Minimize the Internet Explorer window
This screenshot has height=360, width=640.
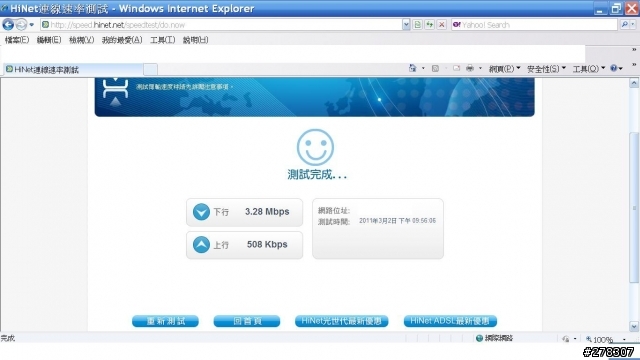600,9
